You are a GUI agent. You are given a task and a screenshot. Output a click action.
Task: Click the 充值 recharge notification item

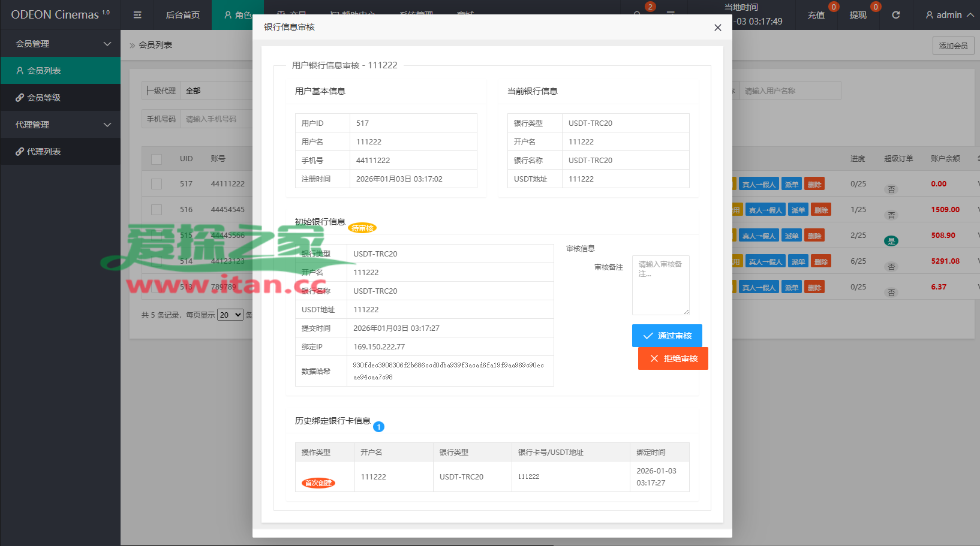pos(816,15)
